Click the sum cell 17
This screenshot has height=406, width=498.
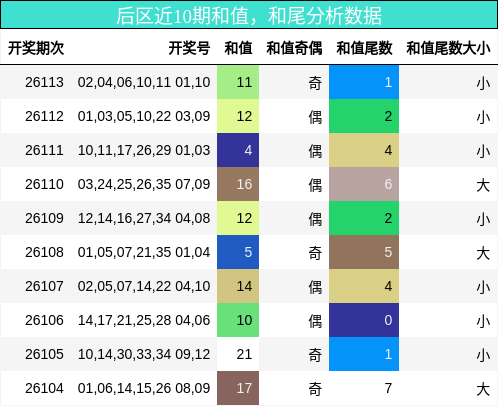pyautogui.click(x=238, y=388)
